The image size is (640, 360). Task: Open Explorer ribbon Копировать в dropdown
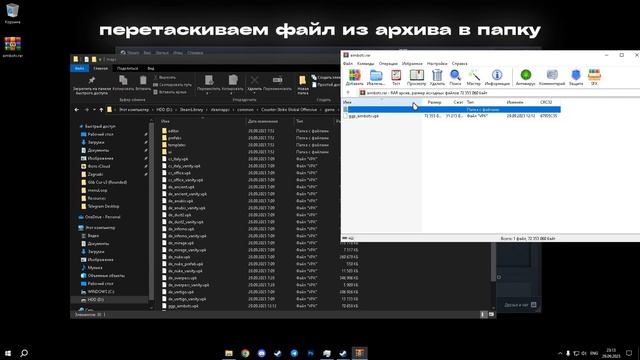coord(232,93)
